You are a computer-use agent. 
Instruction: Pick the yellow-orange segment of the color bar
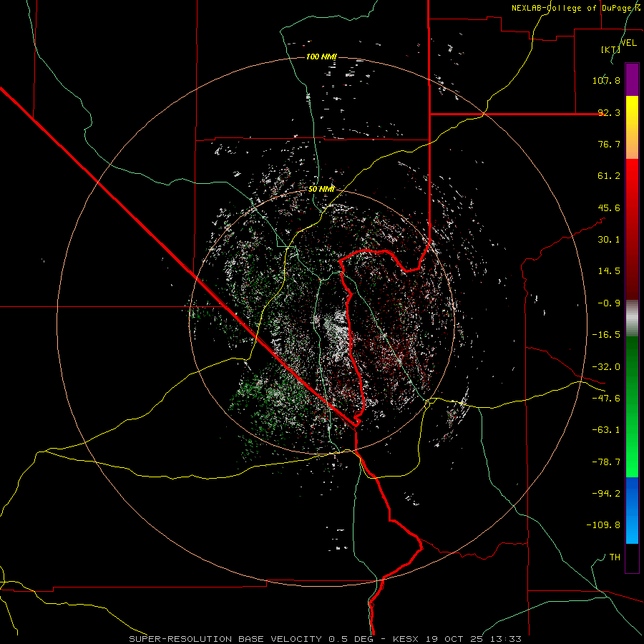(x=632, y=127)
